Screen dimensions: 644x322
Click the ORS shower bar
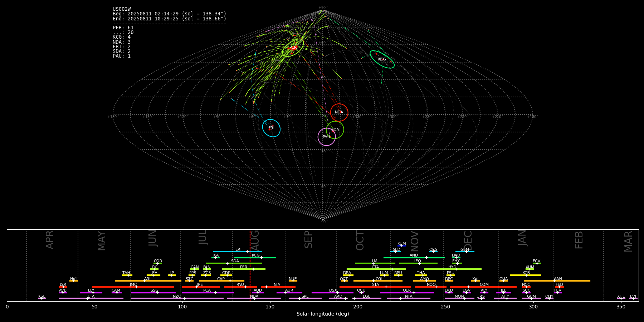(433, 252)
